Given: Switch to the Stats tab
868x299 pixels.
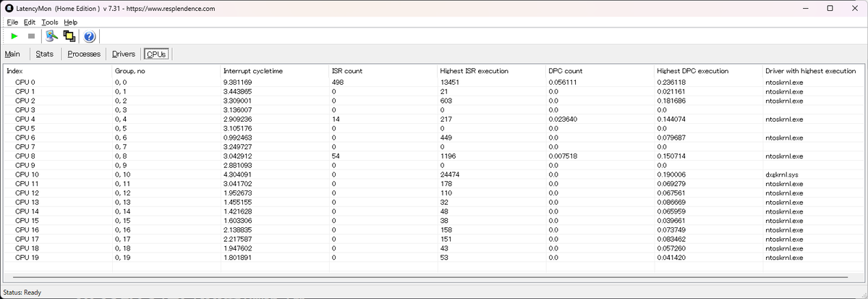Looking at the screenshot, I should coord(45,54).
